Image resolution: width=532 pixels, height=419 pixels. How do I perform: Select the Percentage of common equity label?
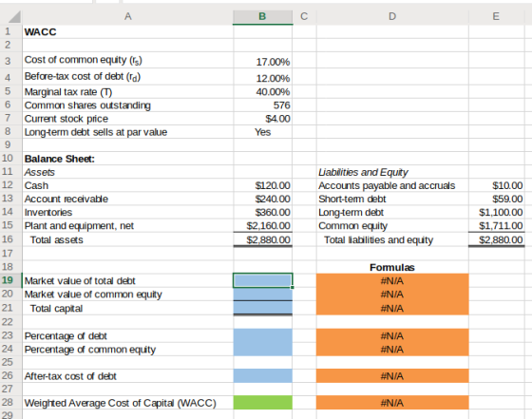90,350
